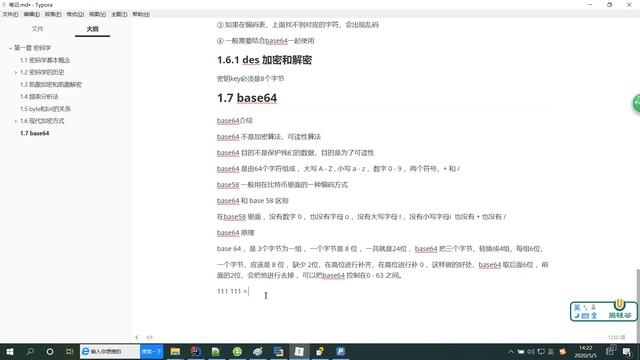Open the Python taskbar icon
The image size is (640, 360).
coord(320,351)
